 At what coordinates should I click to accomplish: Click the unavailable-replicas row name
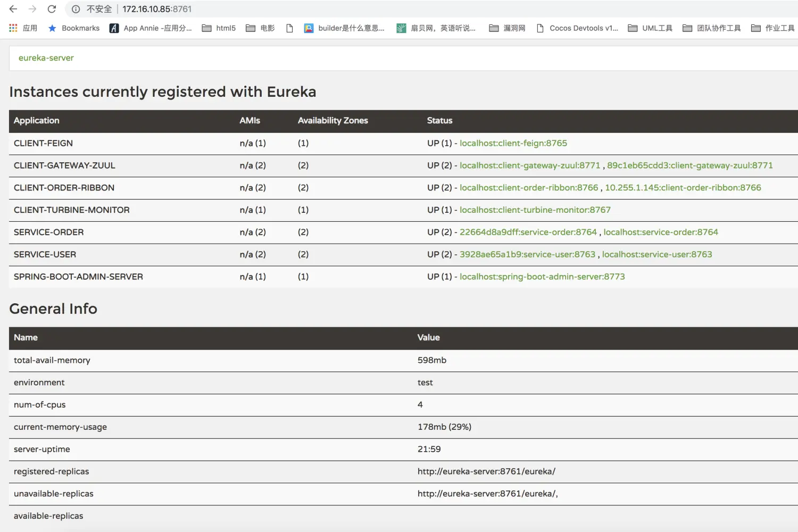(x=54, y=494)
